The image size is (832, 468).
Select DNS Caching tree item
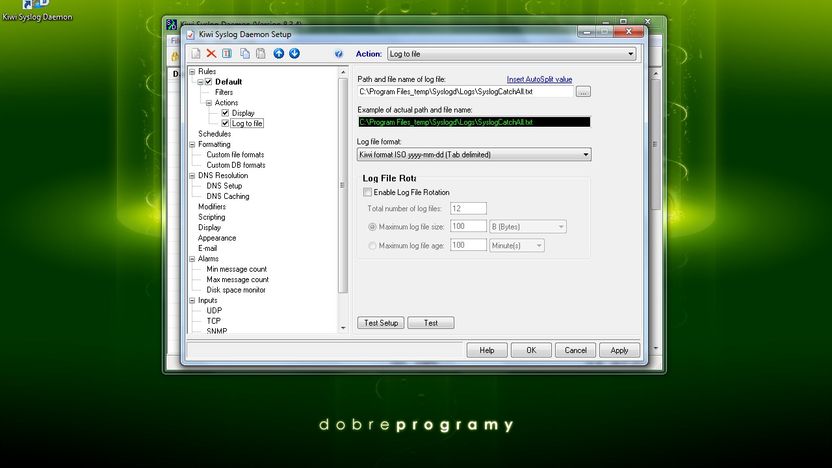(x=228, y=196)
